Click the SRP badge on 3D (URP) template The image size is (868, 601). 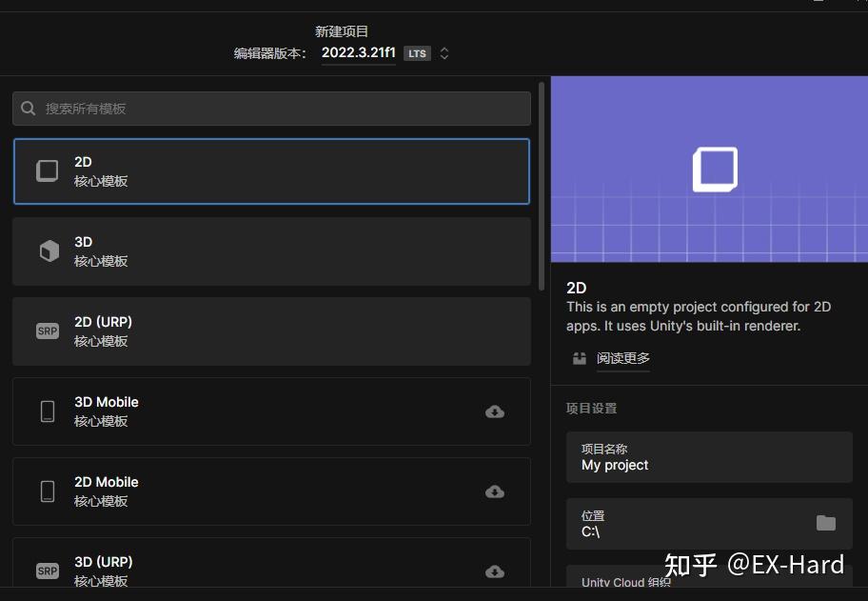click(48, 571)
